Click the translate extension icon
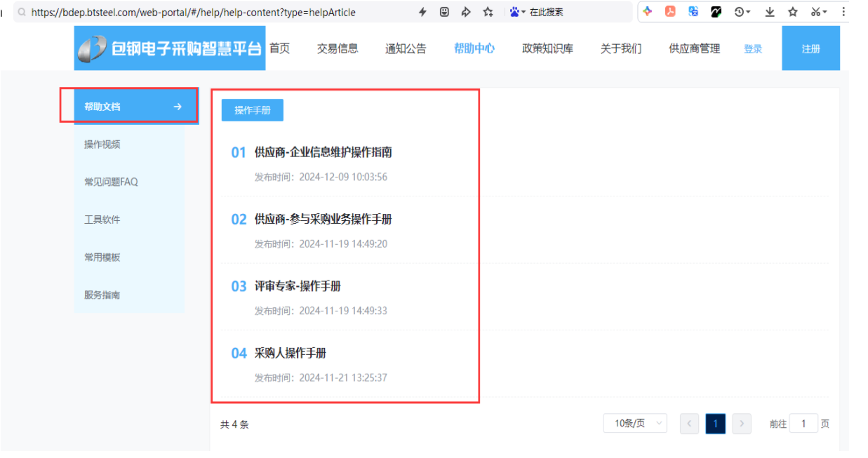Image resolution: width=868 pixels, height=458 pixels. (693, 12)
